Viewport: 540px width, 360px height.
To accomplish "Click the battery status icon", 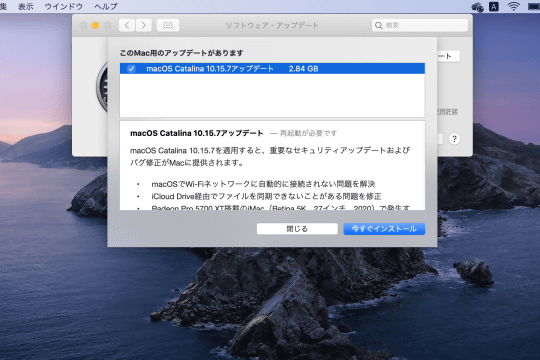I will coord(534,6).
